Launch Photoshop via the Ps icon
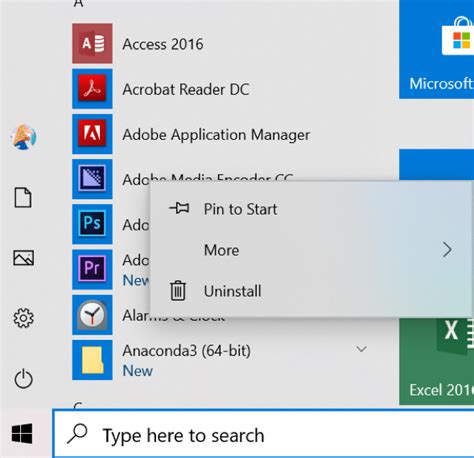 tap(92, 224)
